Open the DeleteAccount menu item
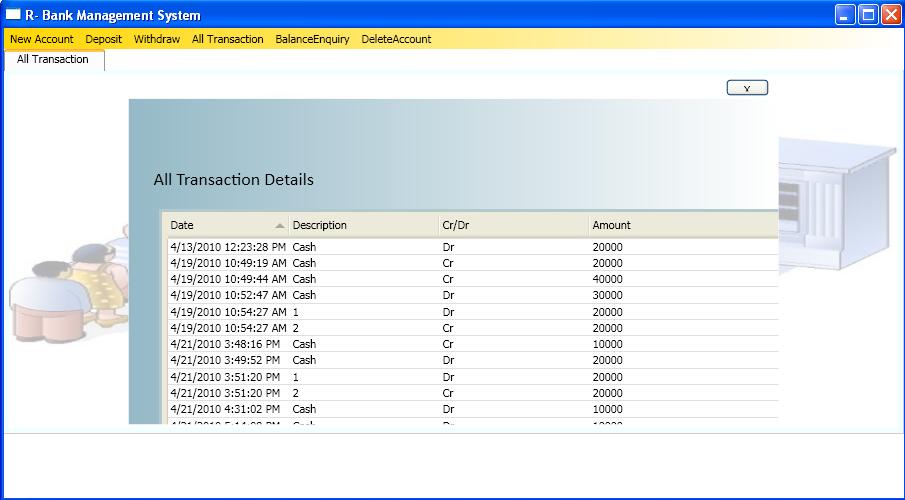 coord(397,39)
